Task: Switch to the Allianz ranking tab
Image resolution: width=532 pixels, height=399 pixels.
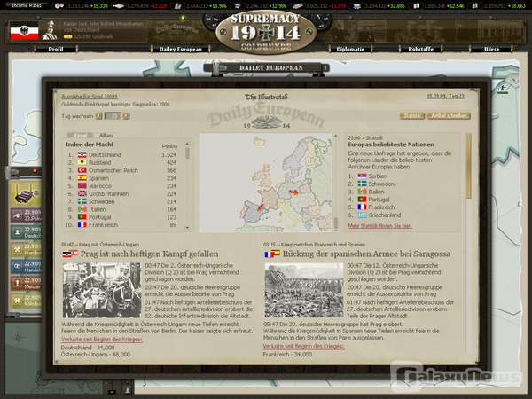Action: [x=106, y=135]
